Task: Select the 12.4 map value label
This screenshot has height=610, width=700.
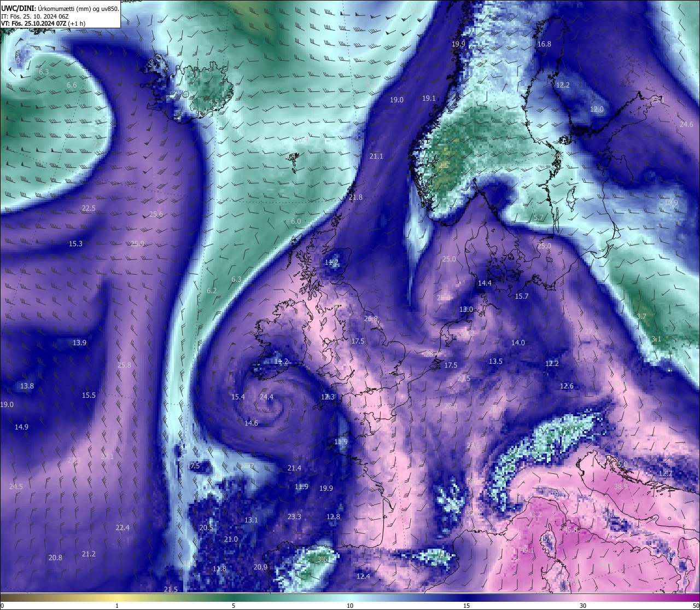Action: pos(363,577)
